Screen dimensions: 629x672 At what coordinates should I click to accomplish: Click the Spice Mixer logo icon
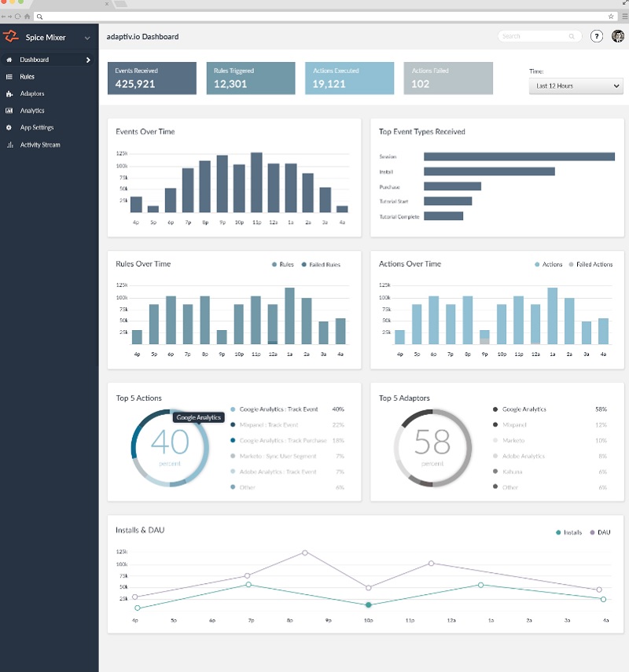point(11,36)
